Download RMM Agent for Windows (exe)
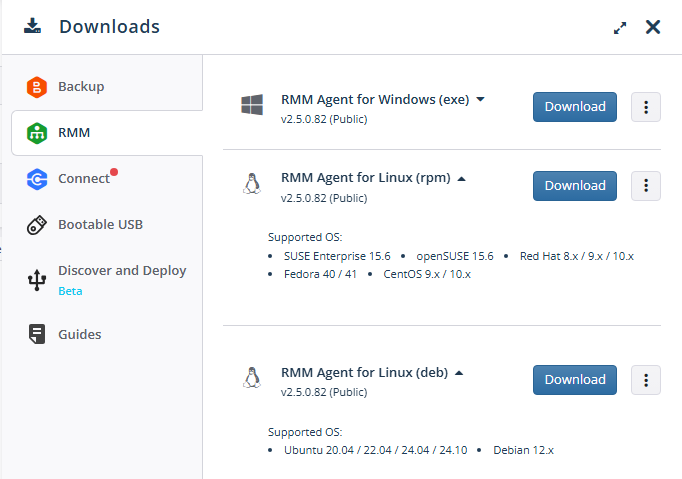Viewport: 682px width, 479px height. (x=575, y=107)
